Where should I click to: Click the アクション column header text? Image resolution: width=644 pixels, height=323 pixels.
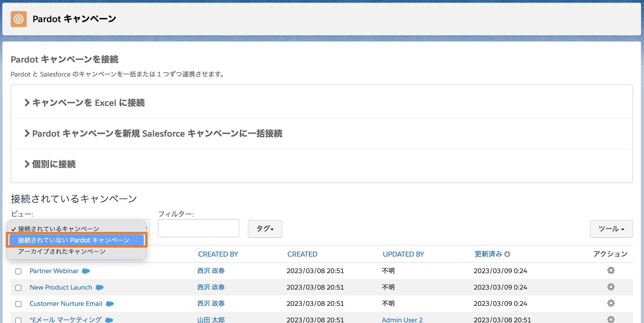[x=610, y=254]
